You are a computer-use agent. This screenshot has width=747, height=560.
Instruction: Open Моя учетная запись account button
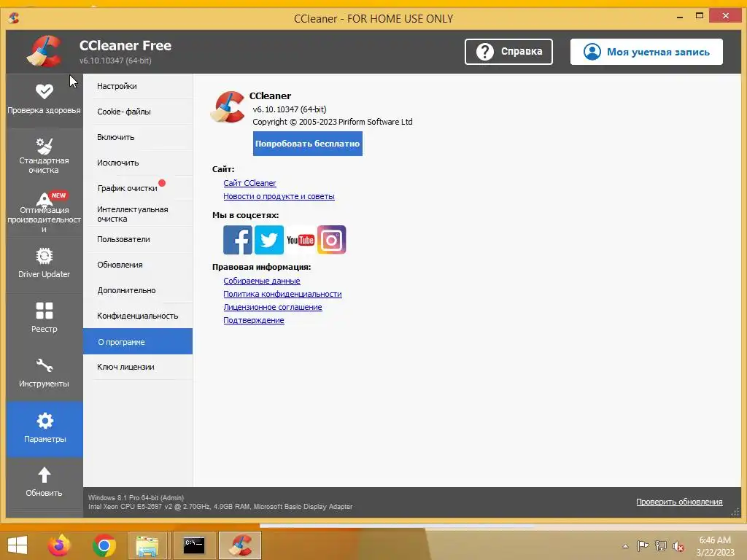646,52
